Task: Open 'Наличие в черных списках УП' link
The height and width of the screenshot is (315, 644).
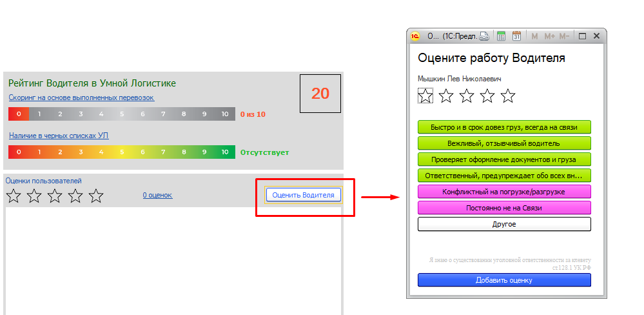Action: 59,136
